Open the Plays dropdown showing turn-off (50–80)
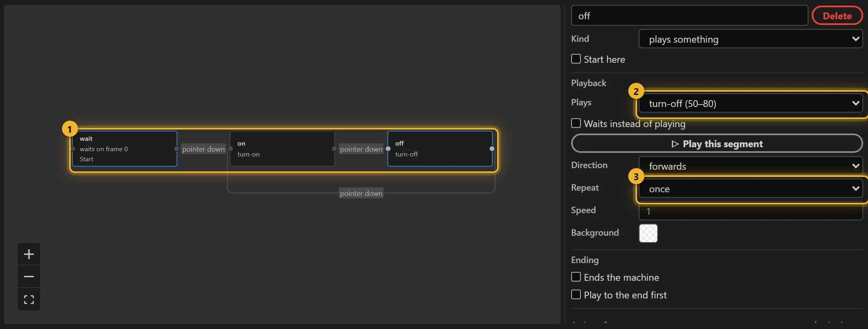Screen dimensions: 868x329 click(751, 103)
